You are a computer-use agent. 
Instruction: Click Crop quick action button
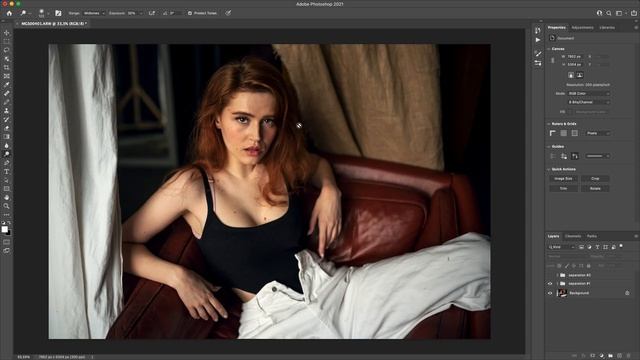[595, 179]
